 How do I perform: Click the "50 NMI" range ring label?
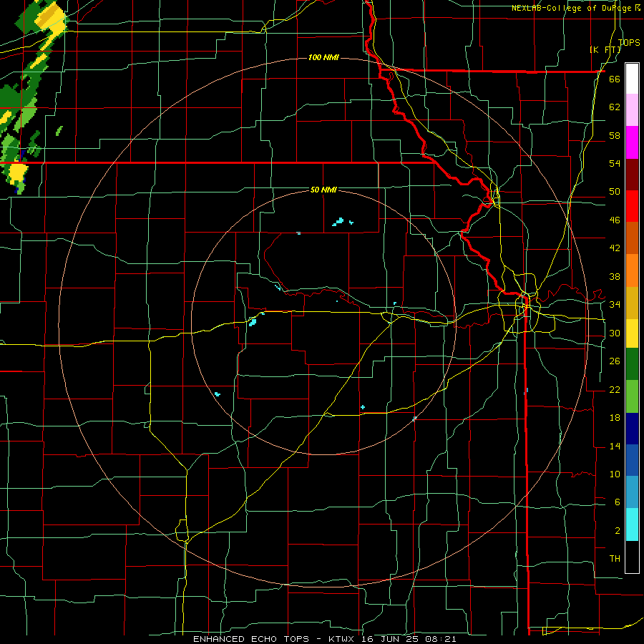click(x=323, y=190)
